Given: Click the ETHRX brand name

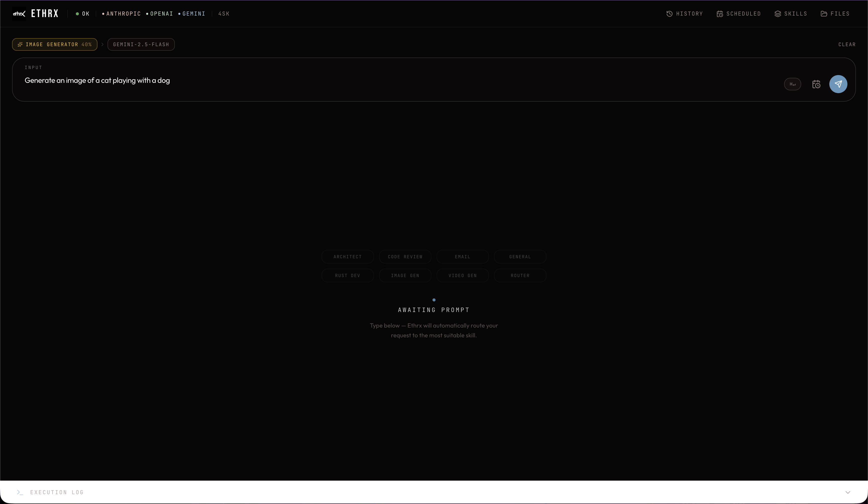Looking at the screenshot, I should 45,14.
